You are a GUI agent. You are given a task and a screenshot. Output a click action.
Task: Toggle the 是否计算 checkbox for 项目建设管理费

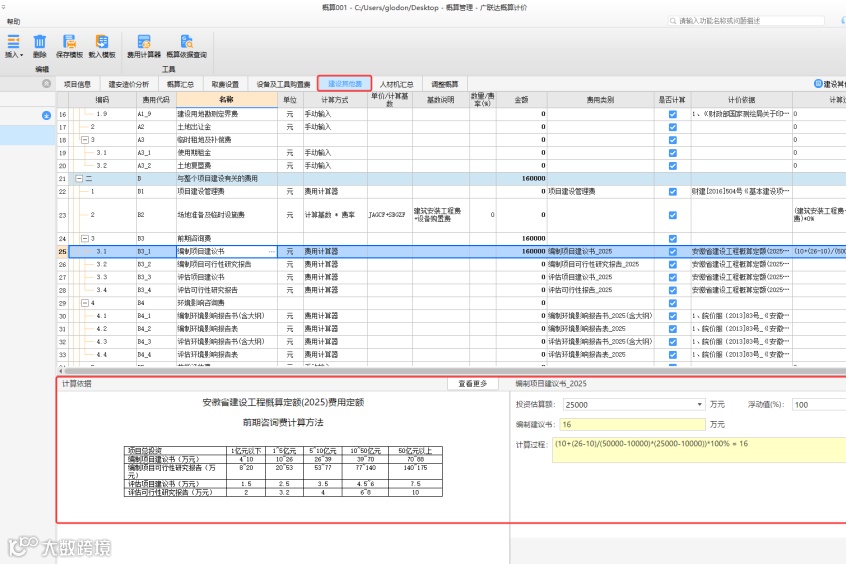(672, 192)
